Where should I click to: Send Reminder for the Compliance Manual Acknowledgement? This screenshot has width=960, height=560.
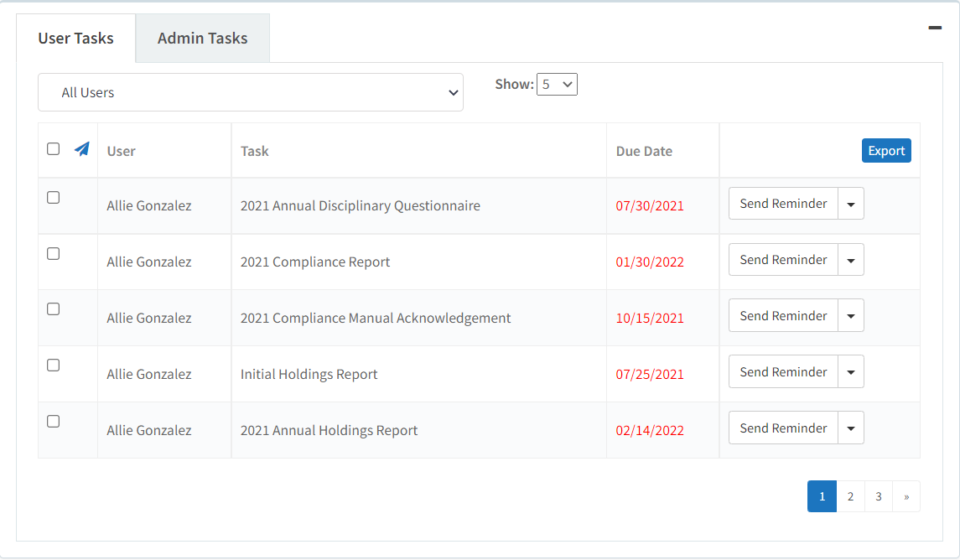coord(782,315)
